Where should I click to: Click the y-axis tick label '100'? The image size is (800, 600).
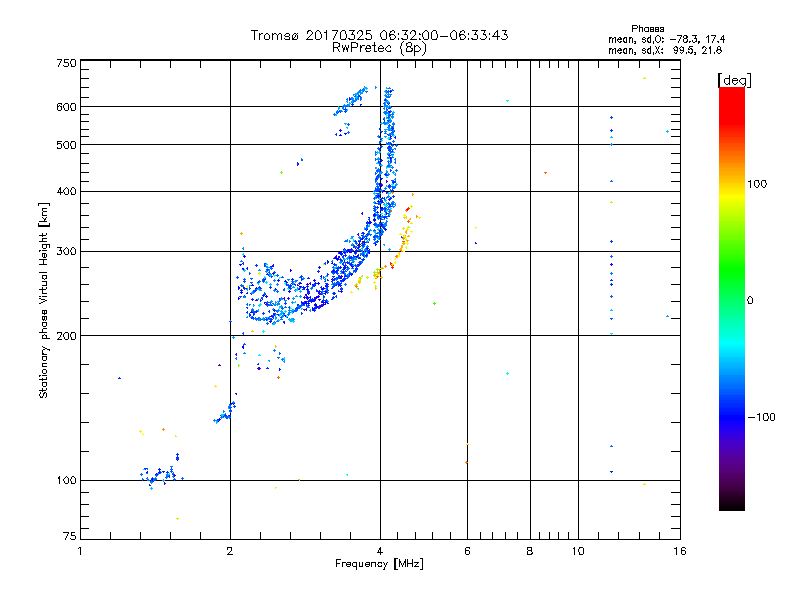click(67, 481)
